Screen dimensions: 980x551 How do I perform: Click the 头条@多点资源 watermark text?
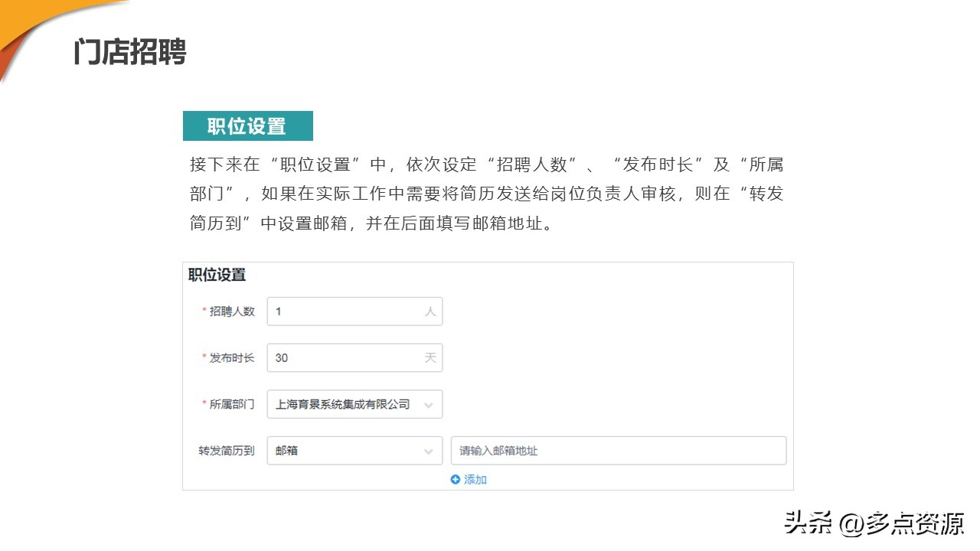click(x=873, y=523)
